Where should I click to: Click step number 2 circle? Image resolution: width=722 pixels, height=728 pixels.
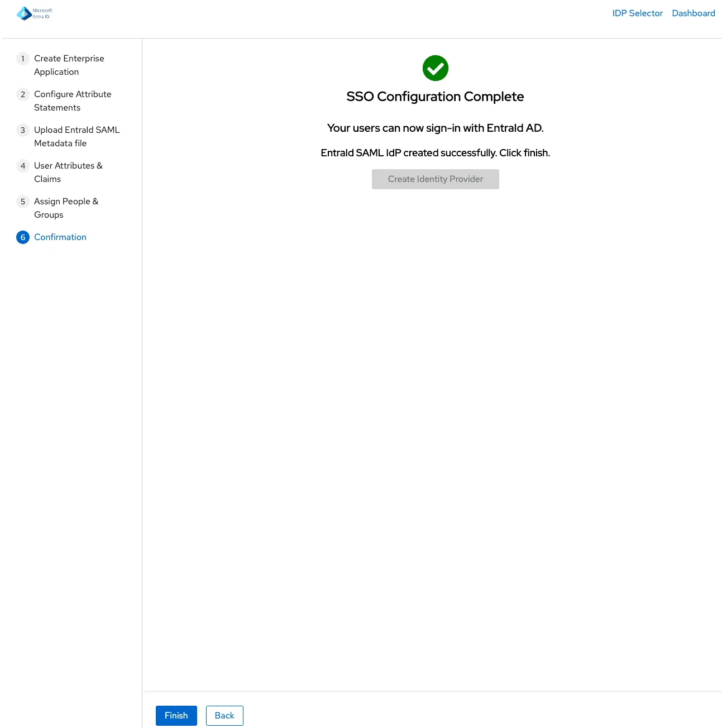click(x=23, y=94)
